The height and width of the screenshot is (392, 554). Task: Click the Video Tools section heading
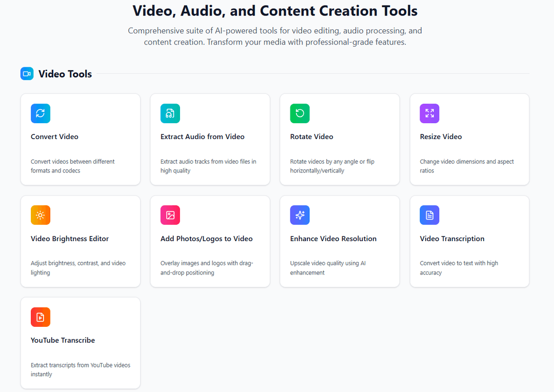click(65, 73)
